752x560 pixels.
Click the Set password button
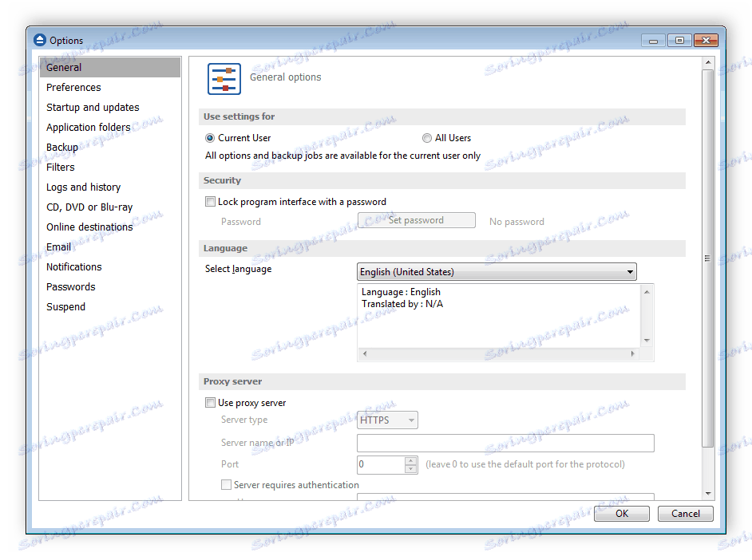[x=416, y=220]
